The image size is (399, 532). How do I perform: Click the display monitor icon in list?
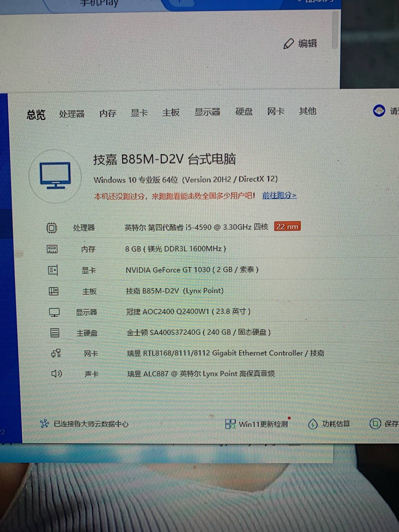pos(54,312)
